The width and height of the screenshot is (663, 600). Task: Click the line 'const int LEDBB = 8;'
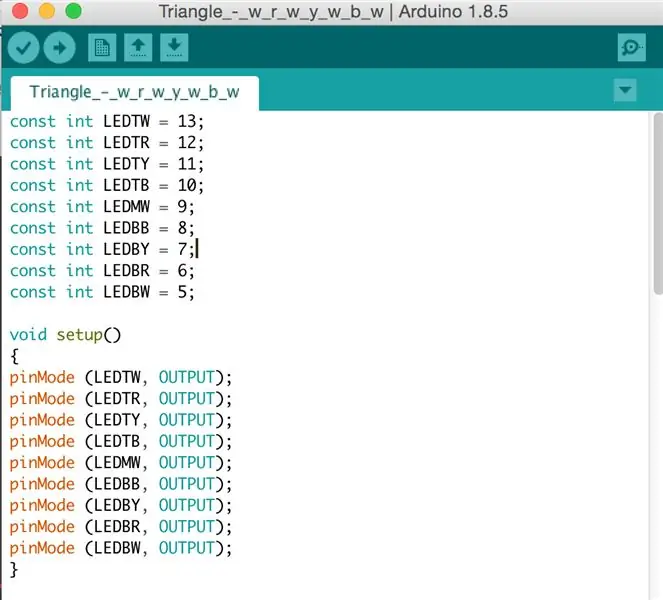coord(102,228)
